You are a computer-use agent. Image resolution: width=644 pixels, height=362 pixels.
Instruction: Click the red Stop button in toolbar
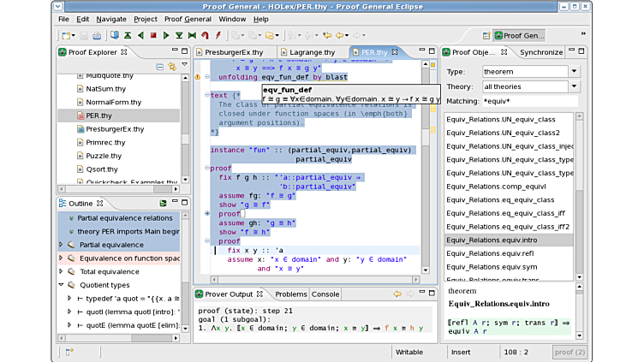point(153,36)
